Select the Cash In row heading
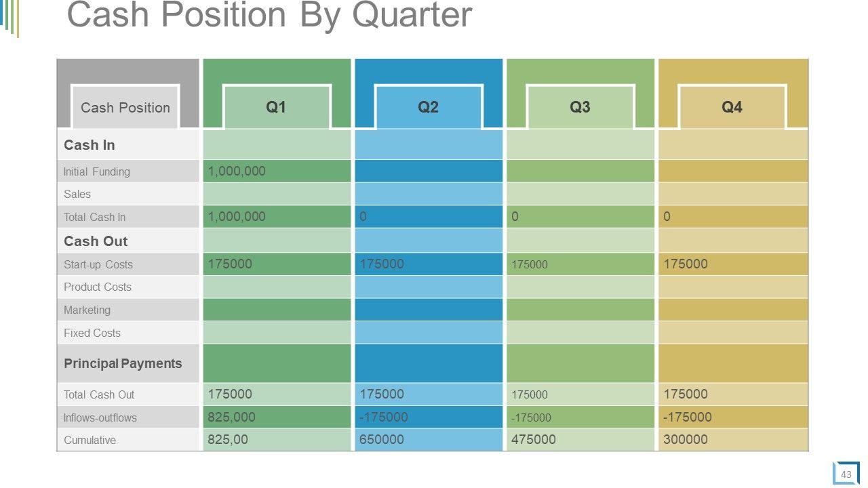The image size is (868, 488). pos(90,145)
